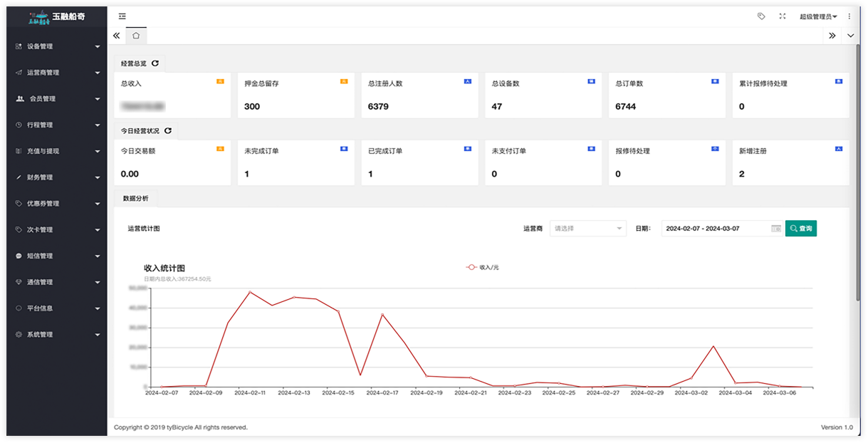Expand 行程管理 menu
The height and width of the screenshot is (443, 868).
[x=57, y=125]
